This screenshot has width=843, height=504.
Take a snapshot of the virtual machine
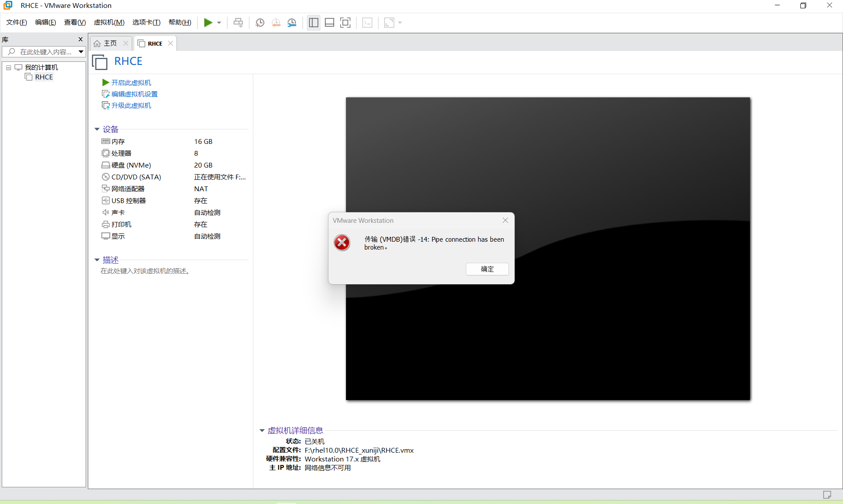pos(260,22)
